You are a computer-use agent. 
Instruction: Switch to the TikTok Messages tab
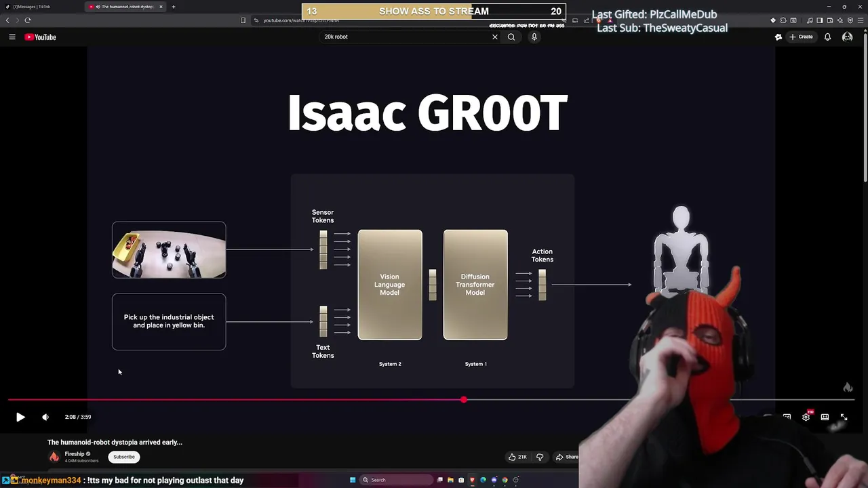[41, 7]
